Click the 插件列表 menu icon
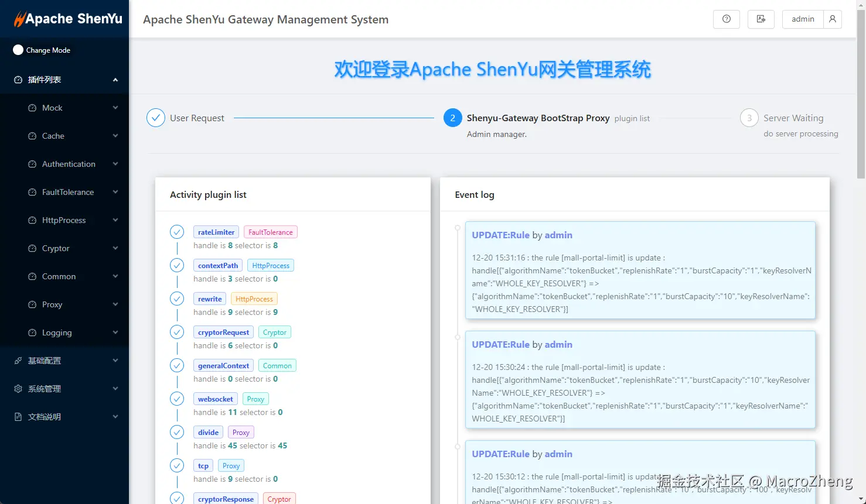The height and width of the screenshot is (504, 866). 18,80
